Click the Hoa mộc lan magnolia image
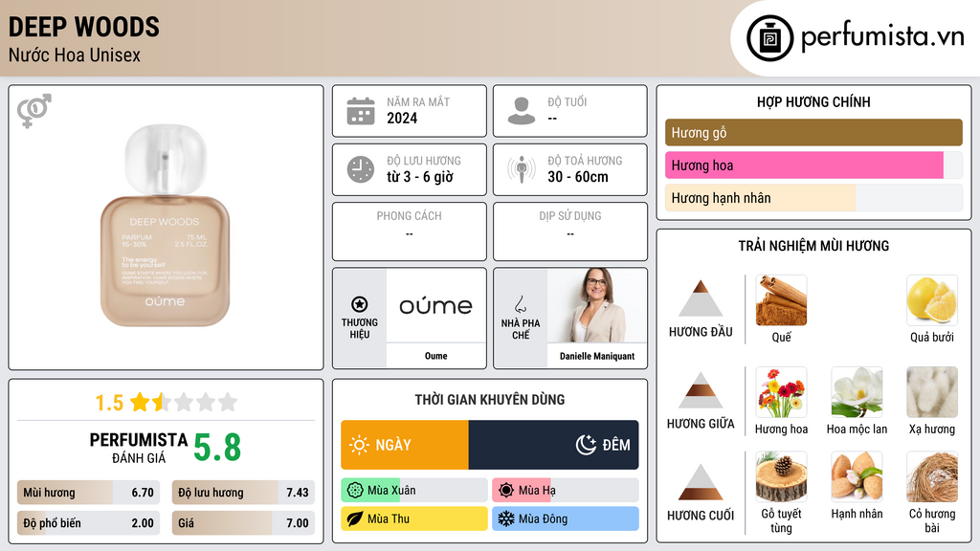The height and width of the screenshot is (551, 980). (x=857, y=392)
